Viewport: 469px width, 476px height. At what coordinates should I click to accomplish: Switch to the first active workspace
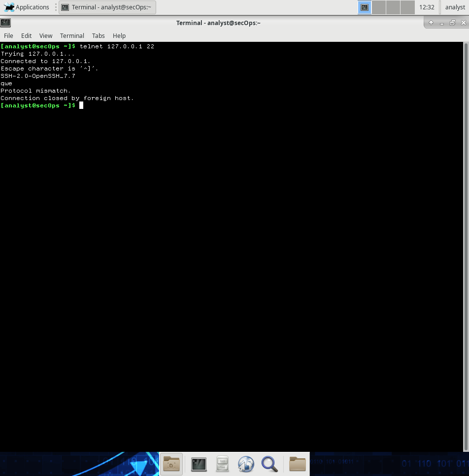point(365,7)
